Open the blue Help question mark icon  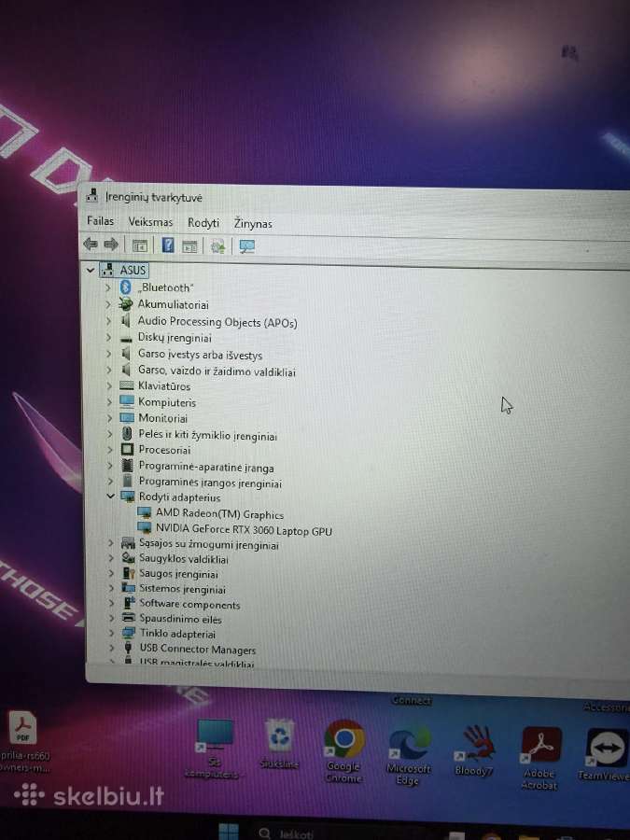tap(168, 245)
